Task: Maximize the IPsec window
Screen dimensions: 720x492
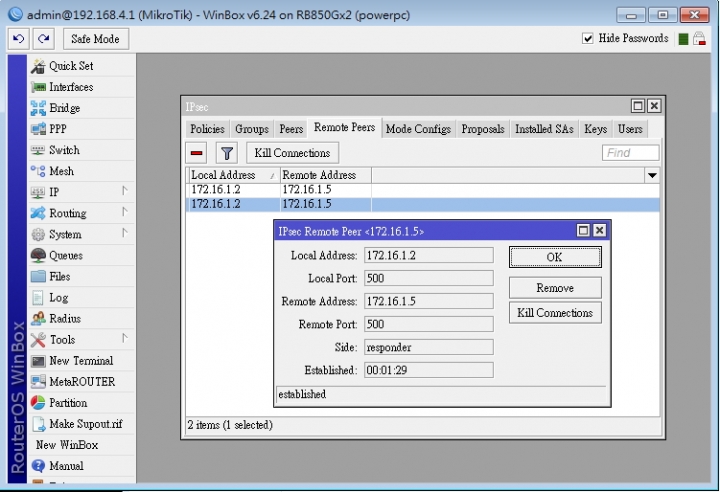Action: (638, 106)
